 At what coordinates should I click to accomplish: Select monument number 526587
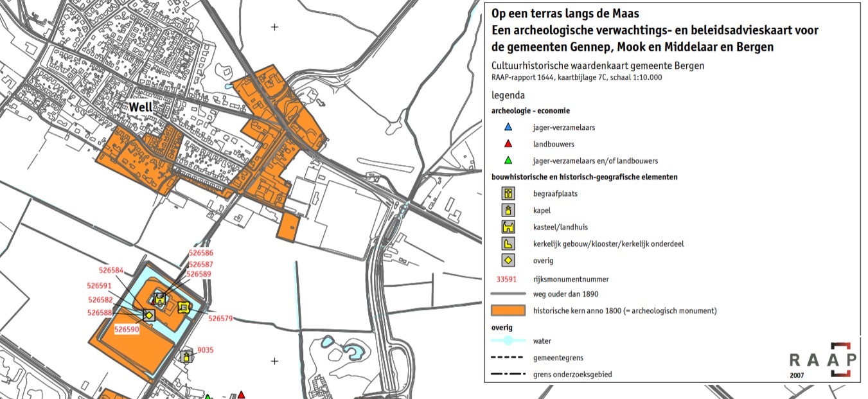click(200, 264)
